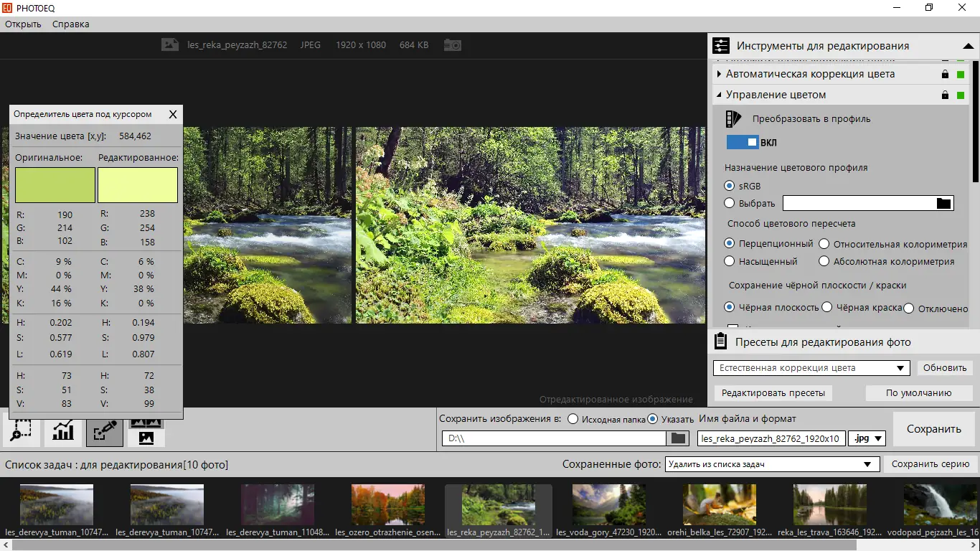Click the Редактировать пресеты button

coord(773,393)
